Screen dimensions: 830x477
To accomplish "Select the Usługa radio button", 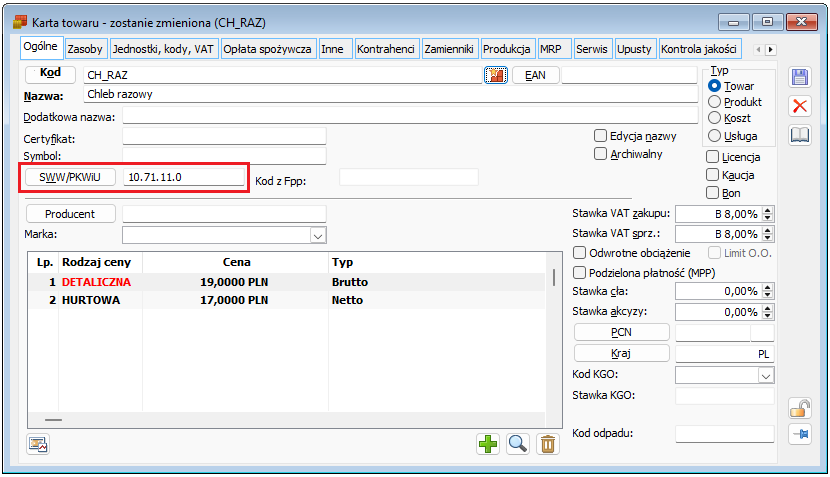I will (x=715, y=136).
